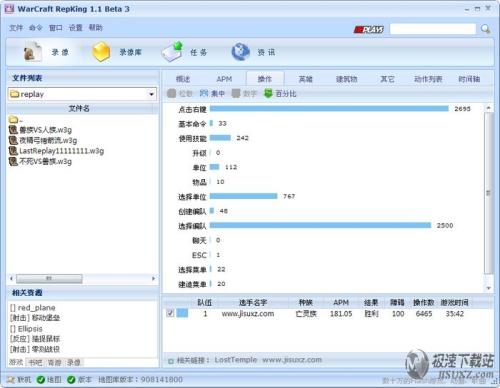
Task: Toggle the checkbox for player www.jisuxz.com
Action: point(170,313)
